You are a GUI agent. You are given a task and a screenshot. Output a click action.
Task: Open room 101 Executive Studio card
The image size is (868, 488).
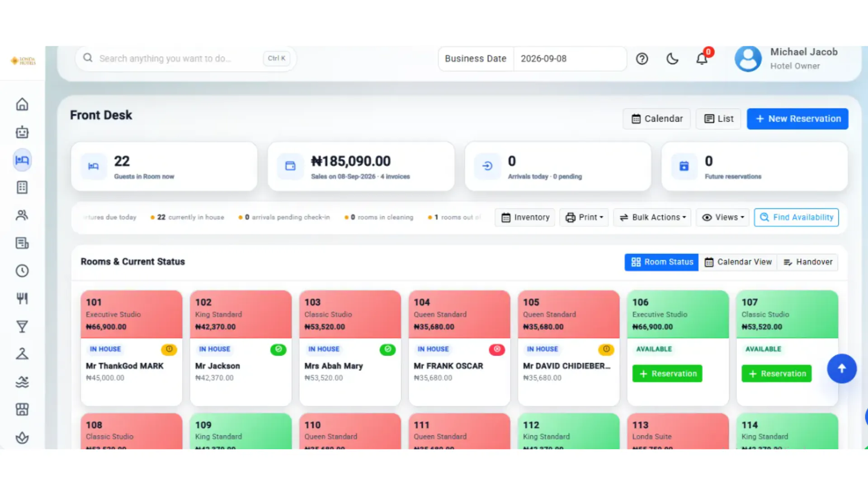(x=132, y=348)
